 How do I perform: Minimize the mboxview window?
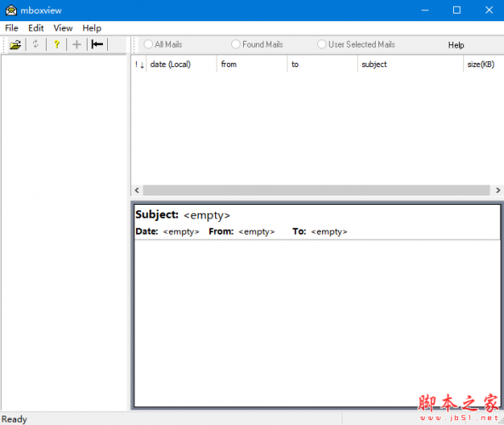pos(425,10)
